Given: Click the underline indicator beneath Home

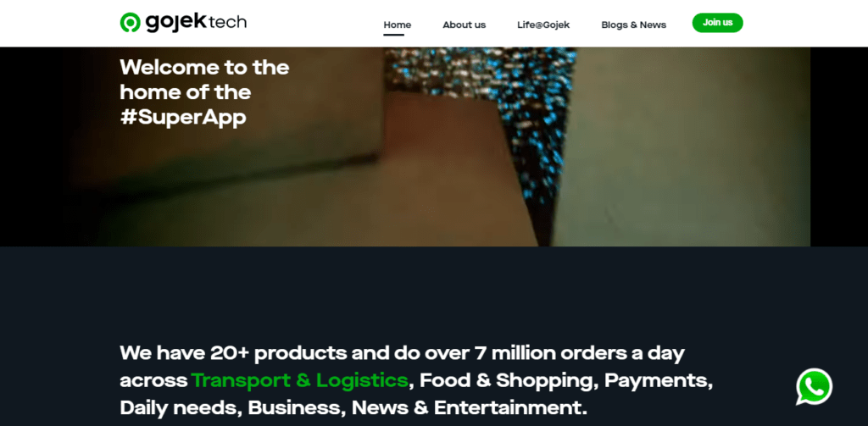Looking at the screenshot, I should coord(393,35).
